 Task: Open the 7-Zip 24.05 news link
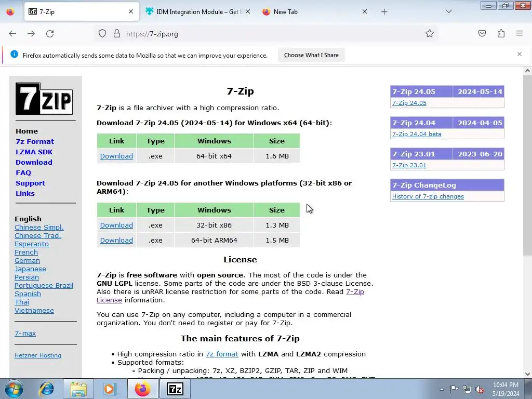pos(409,103)
